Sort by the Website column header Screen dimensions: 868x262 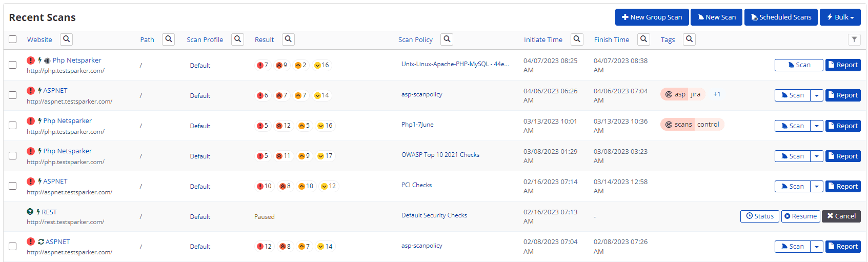[x=39, y=39]
